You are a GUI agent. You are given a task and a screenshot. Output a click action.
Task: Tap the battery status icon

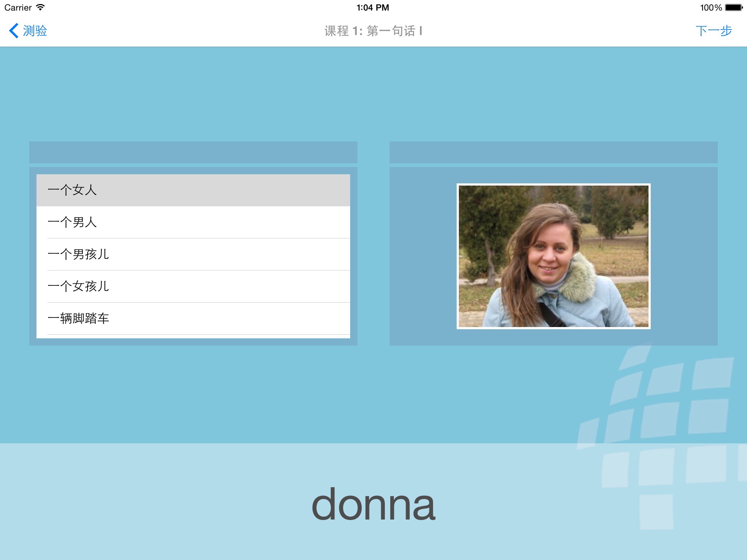(734, 7)
